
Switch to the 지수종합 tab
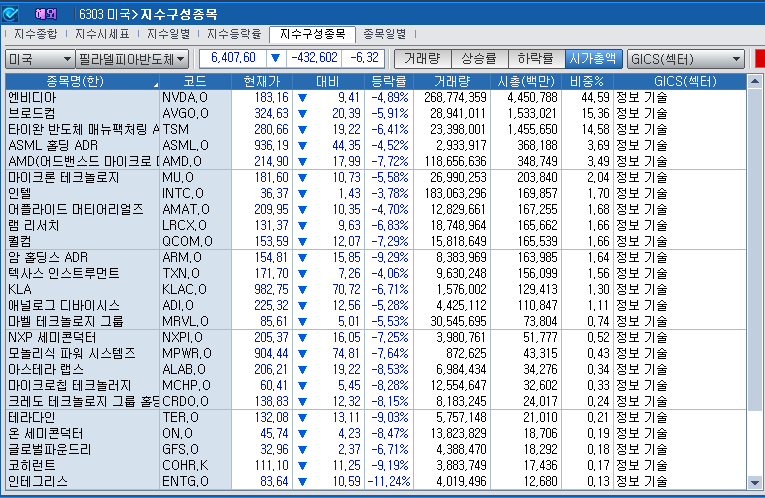point(37,34)
